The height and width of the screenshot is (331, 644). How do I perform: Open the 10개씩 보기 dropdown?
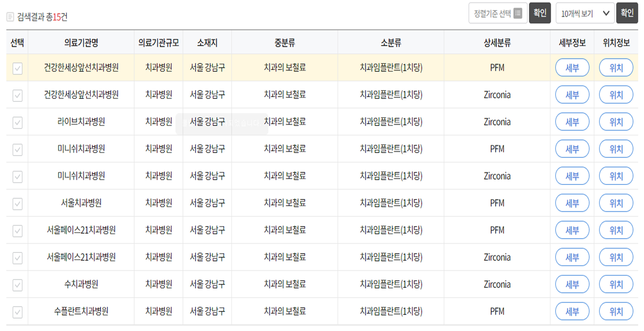[x=585, y=13]
